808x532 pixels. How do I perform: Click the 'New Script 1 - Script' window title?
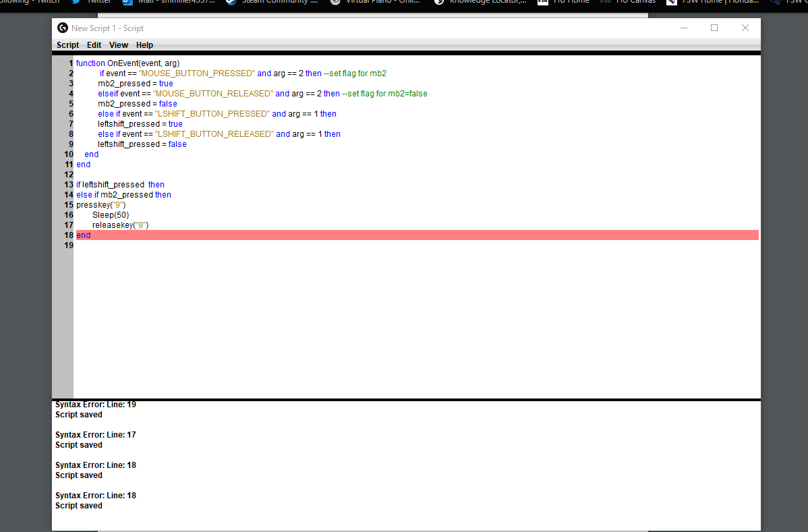click(108, 28)
